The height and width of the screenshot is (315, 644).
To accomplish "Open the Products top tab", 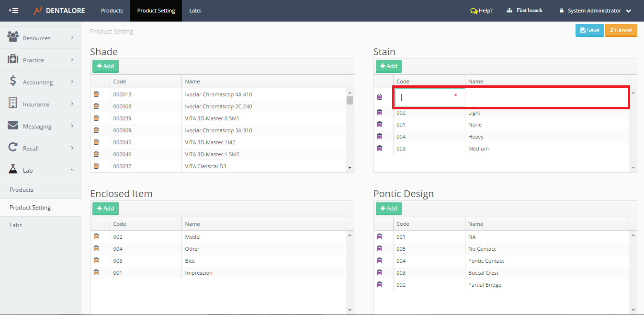I will pyautogui.click(x=112, y=11).
